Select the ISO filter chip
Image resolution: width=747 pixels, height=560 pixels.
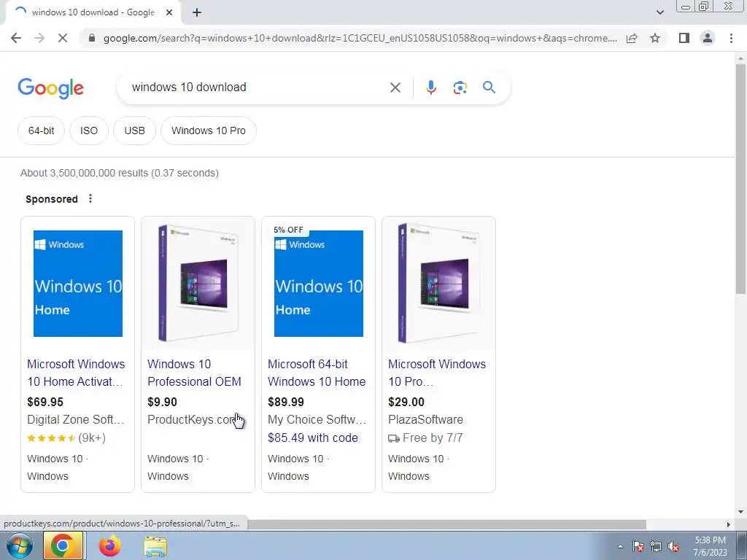pyautogui.click(x=88, y=131)
